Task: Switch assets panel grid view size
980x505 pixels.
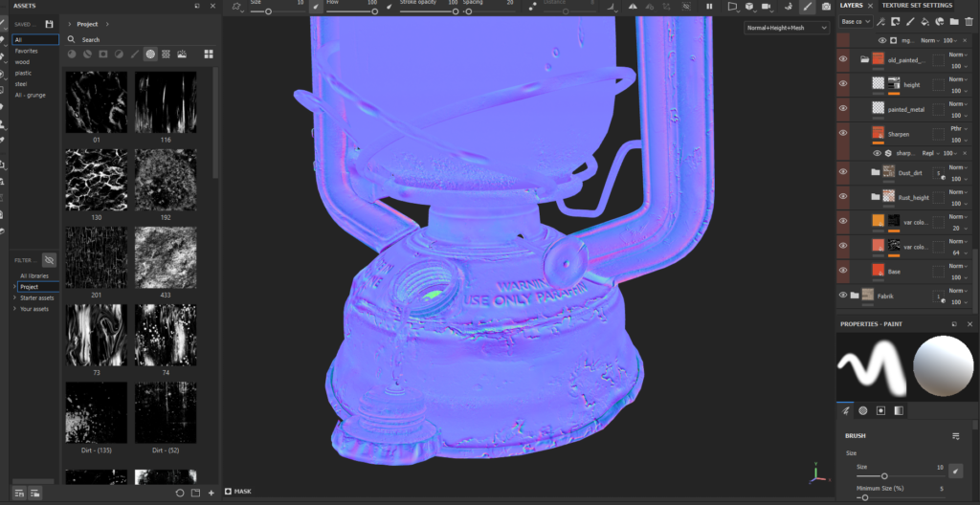Action: click(209, 54)
